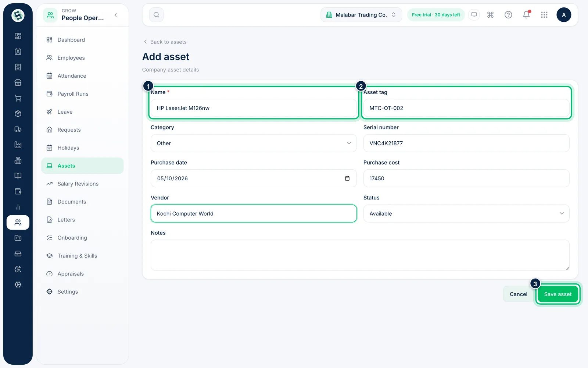
Task: Click the Asset tag input field
Action: [x=466, y=108]
